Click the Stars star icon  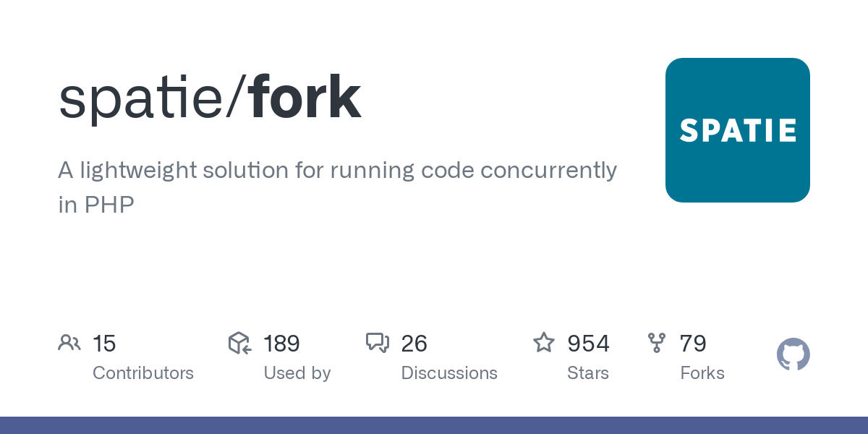544,342
